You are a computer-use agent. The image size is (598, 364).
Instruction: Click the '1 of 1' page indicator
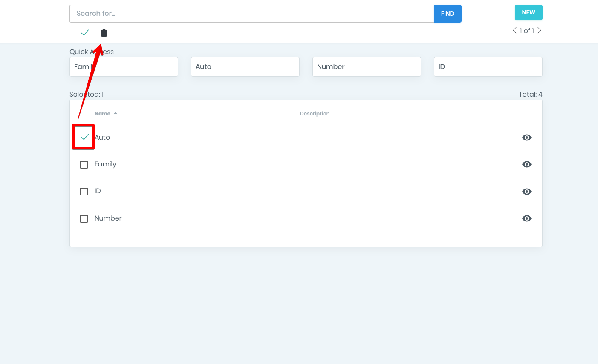pyautogui.click(x=527, y=31)
